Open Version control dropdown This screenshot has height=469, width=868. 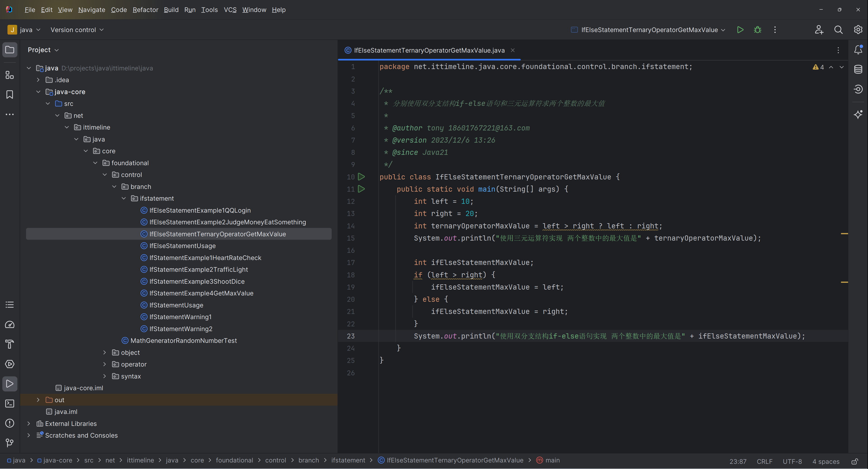coord(77,30)
